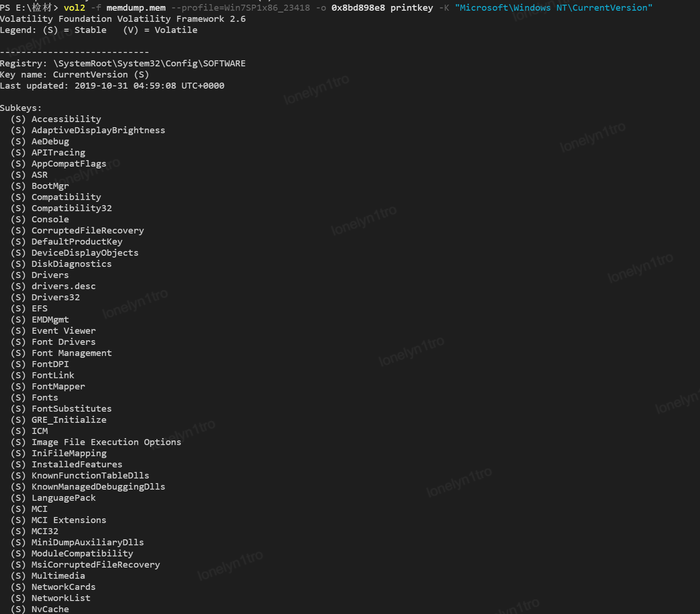
Task: Click the drivers.desc subkey entry
Action: [64, 286]
